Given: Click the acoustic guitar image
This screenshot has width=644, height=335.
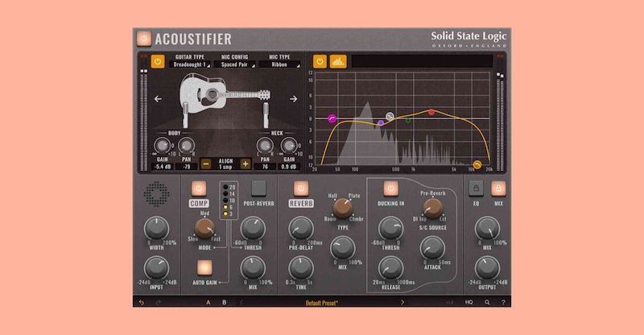Looking at the screenshot, I should pos(225,93).
